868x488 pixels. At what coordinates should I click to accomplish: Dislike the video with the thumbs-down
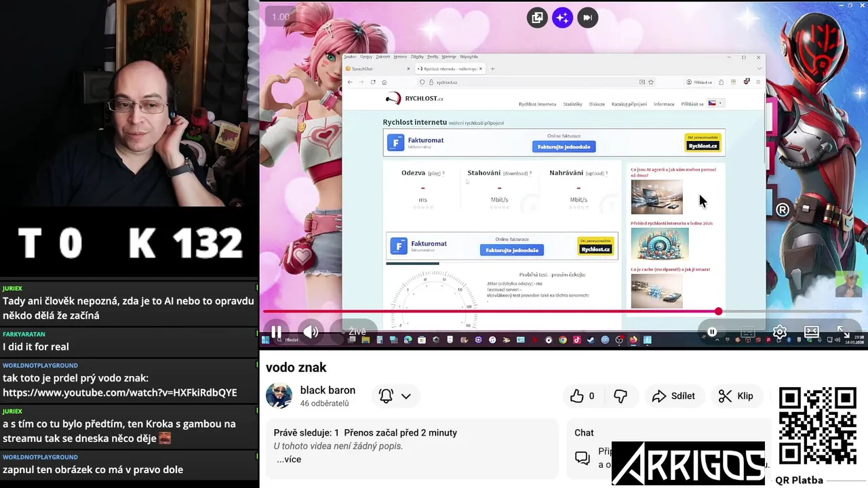click(620, 396)
